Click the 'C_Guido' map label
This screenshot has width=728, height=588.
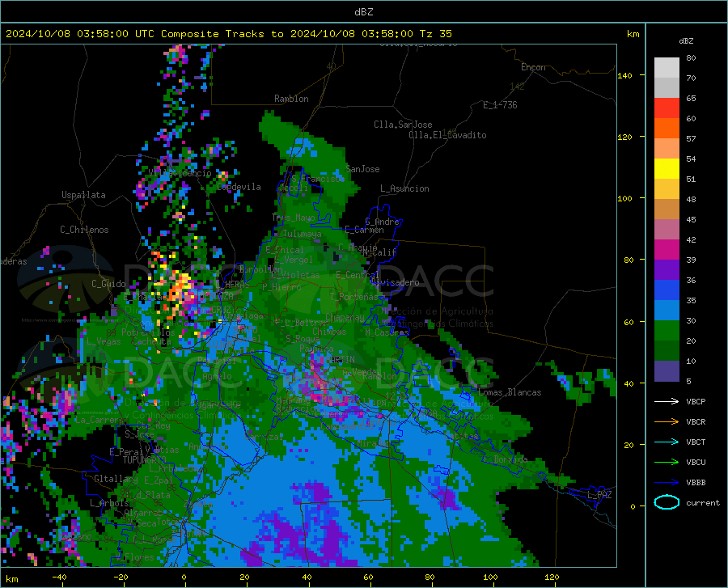108,284
